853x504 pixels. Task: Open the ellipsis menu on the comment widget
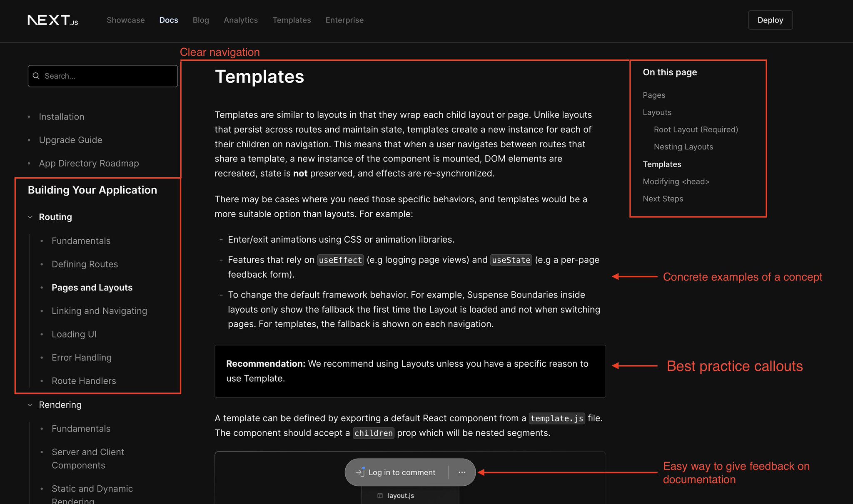click(462, 472)
